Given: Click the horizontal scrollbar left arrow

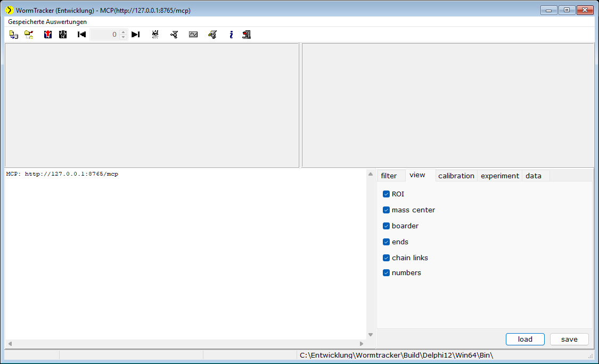Looking at the screenshot, I should pos(10,344).
